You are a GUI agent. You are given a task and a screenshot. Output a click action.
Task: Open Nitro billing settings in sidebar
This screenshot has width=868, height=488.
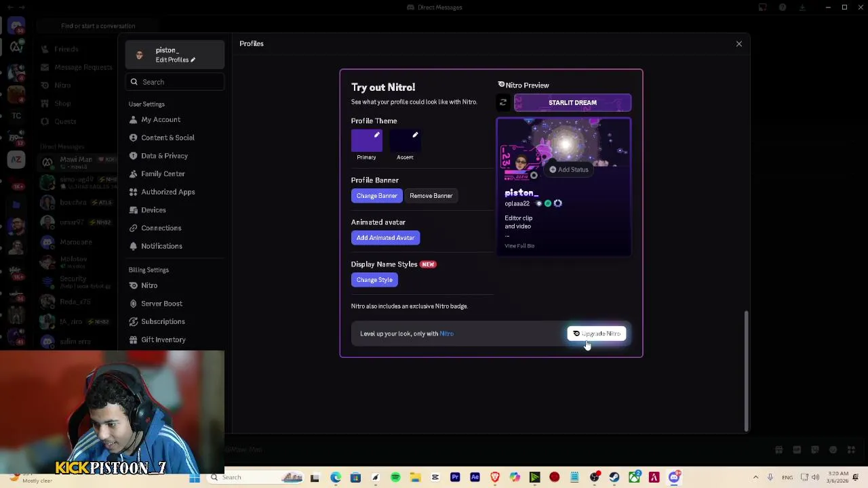point(174,285)
